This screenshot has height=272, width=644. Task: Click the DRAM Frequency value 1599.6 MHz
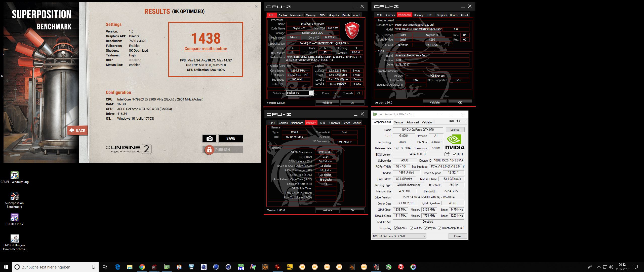[326, 152]
